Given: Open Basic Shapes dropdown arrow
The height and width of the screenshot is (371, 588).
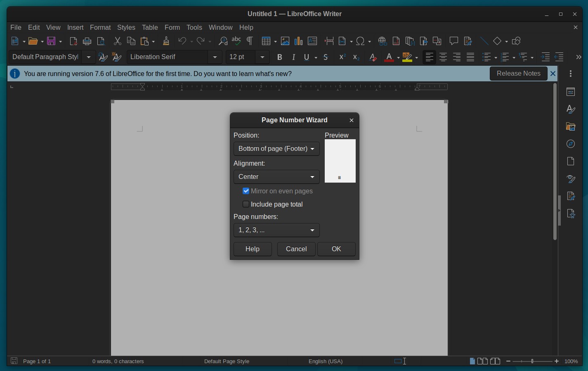Looking at the screenshot, I should [x=506, y=41].
